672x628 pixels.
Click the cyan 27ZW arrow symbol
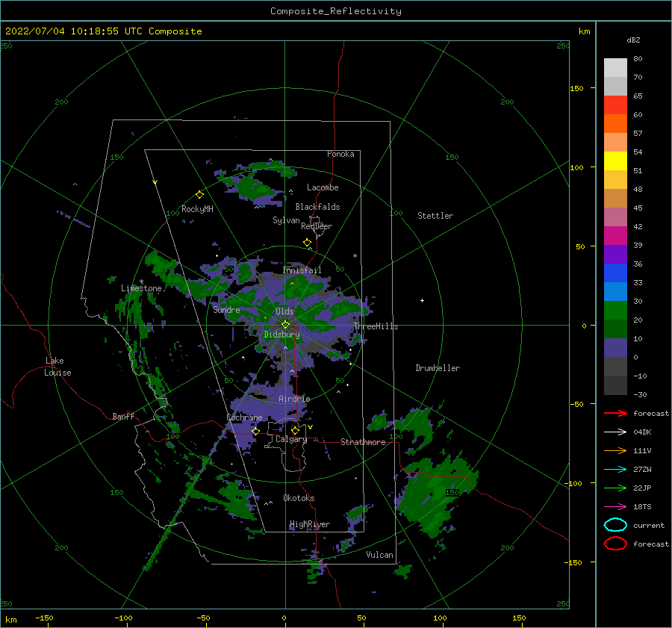click(x=615, y=470)
